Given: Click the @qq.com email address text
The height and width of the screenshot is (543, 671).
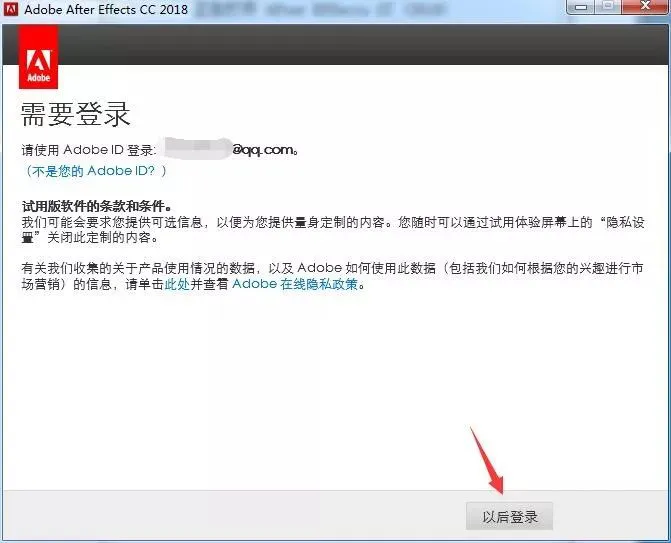Looking at the screenshot, I should (264, 150).
